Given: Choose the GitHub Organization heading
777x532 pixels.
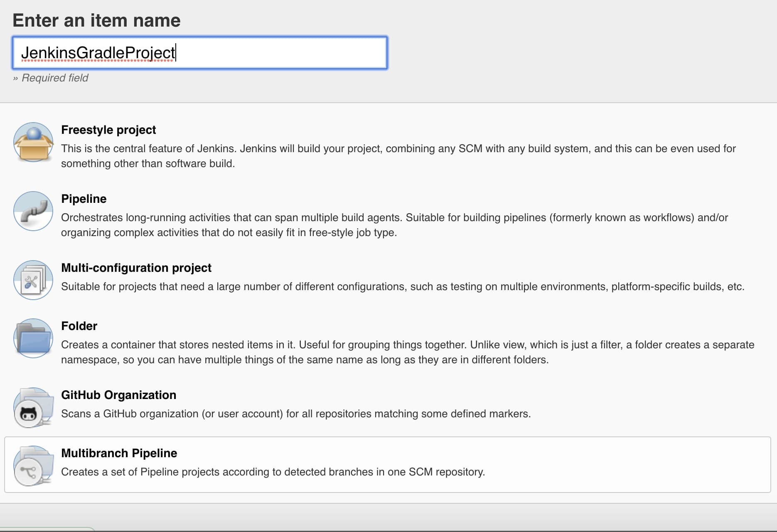Looking at the screenshot, I should point(118,395).
